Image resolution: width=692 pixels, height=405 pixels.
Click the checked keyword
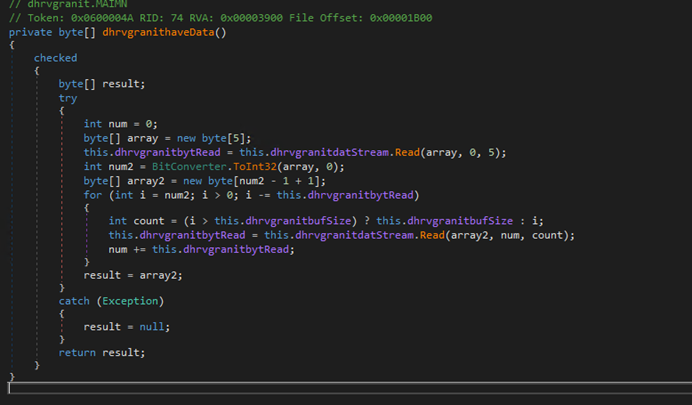click(55, 58)
